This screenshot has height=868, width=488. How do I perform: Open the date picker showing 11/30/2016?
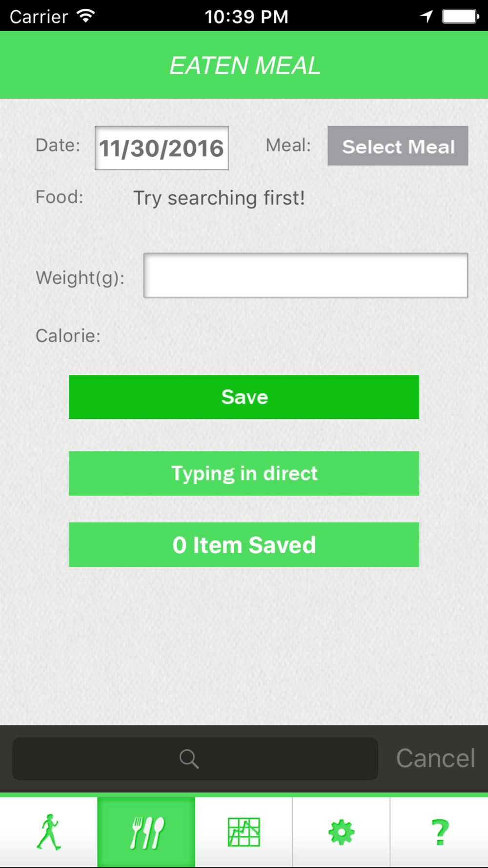[162, 148]
